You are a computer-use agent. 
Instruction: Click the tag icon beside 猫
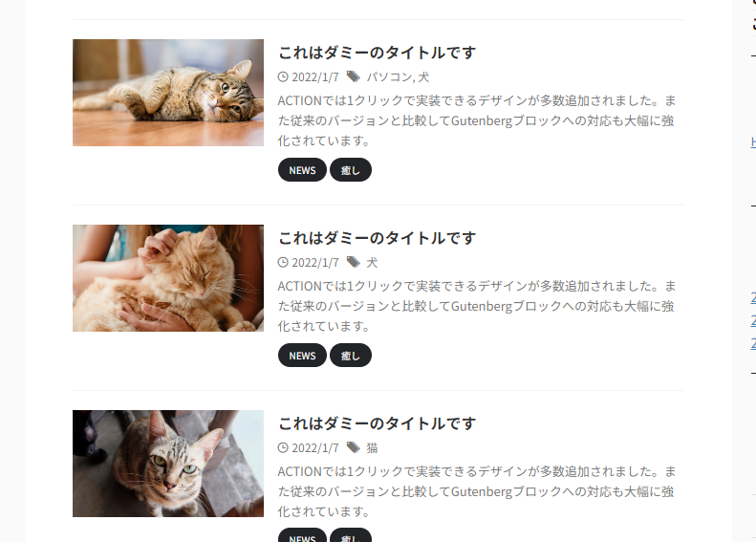click(354, 447)
